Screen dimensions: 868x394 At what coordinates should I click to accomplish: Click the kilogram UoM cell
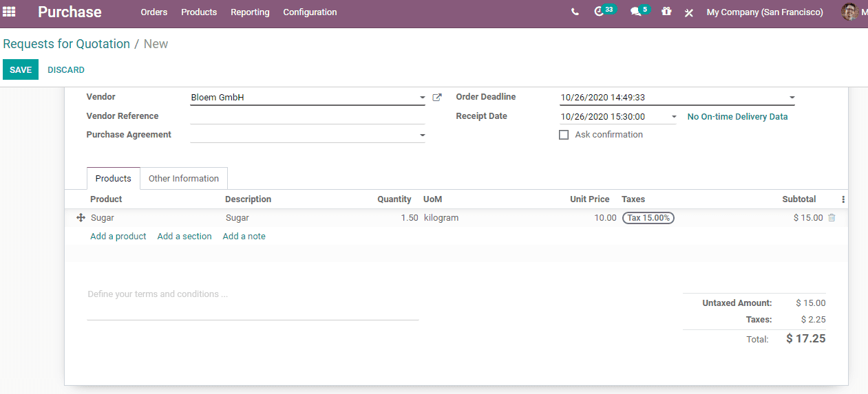coord(441,218)
